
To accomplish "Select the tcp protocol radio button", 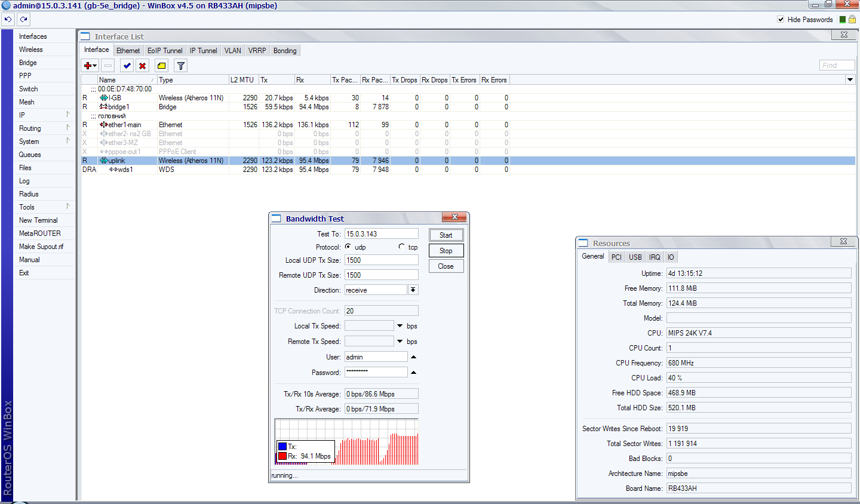I will coord(401,247).
